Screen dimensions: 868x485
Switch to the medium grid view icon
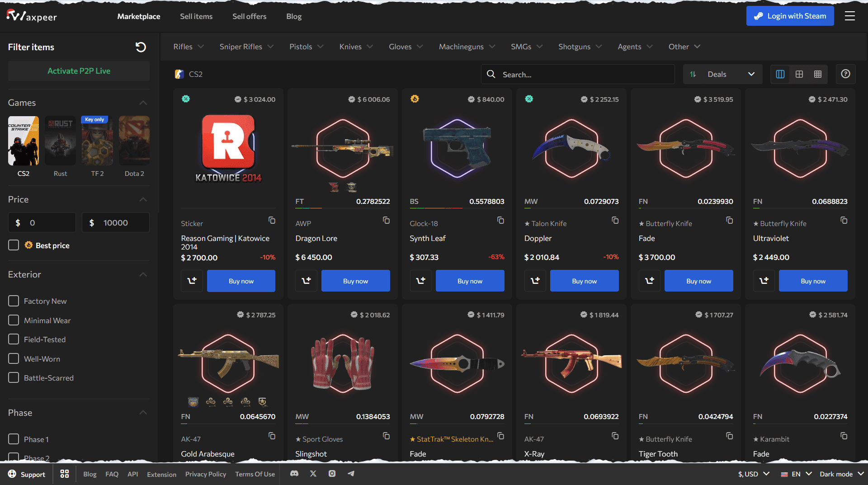(799, 74)
